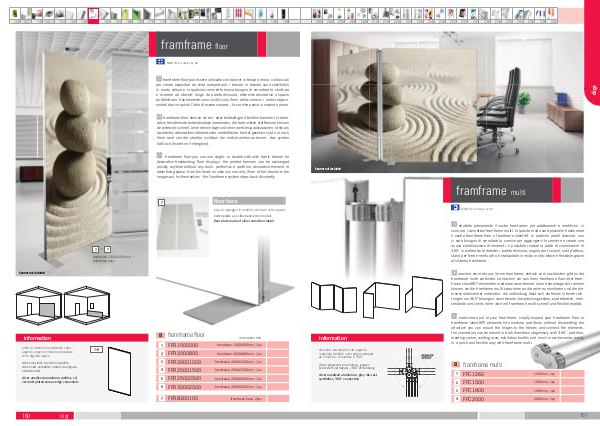This screenshot has width=600, height=426.
Task: Click the upright panel outline drawing labeled 1-6
Action: pos(120,371)
